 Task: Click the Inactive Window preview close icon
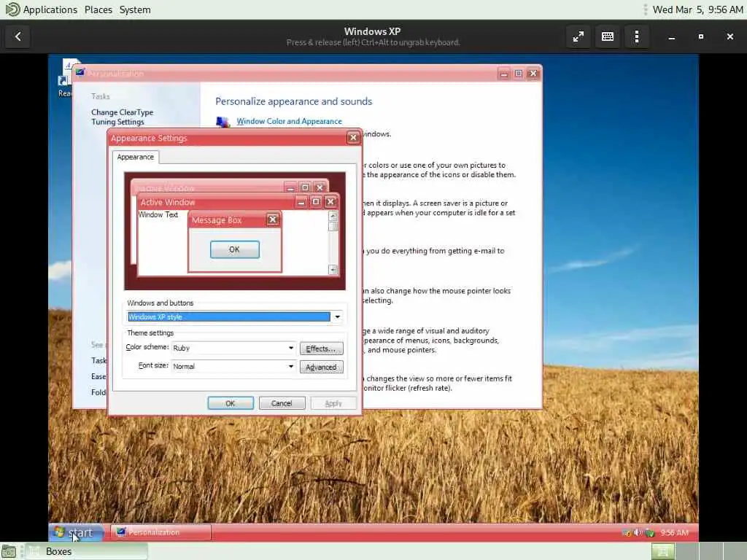click(x=320, y=187)
